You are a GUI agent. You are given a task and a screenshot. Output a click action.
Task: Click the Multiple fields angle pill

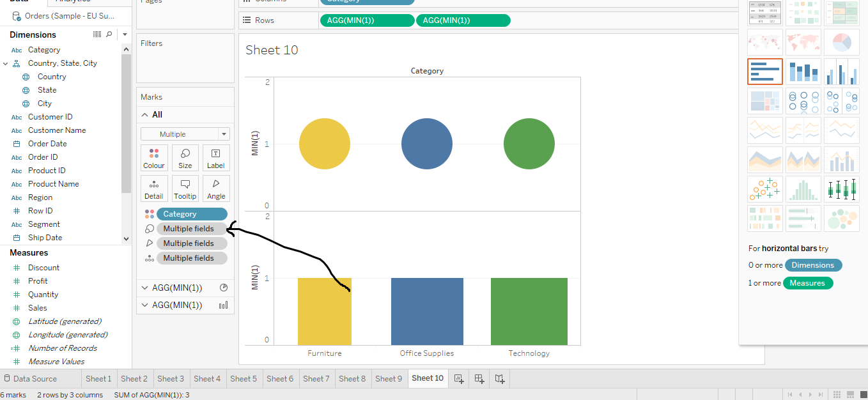pyautogui.click(x=192, y=243)
